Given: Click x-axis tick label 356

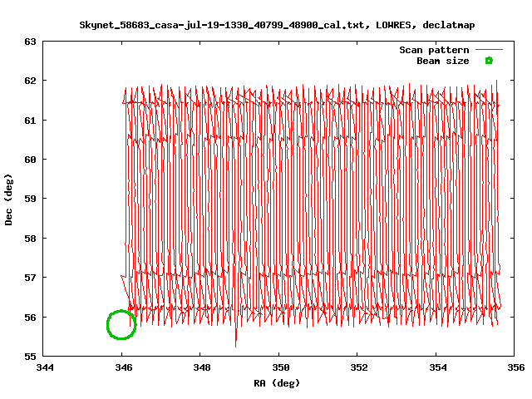Looking at the screenshot, I should tap(516, 367).
